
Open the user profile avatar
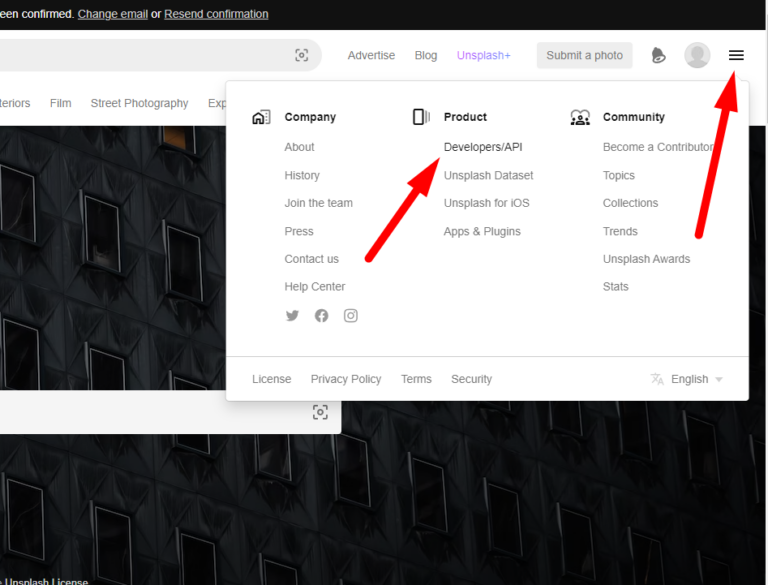point(697,55)
